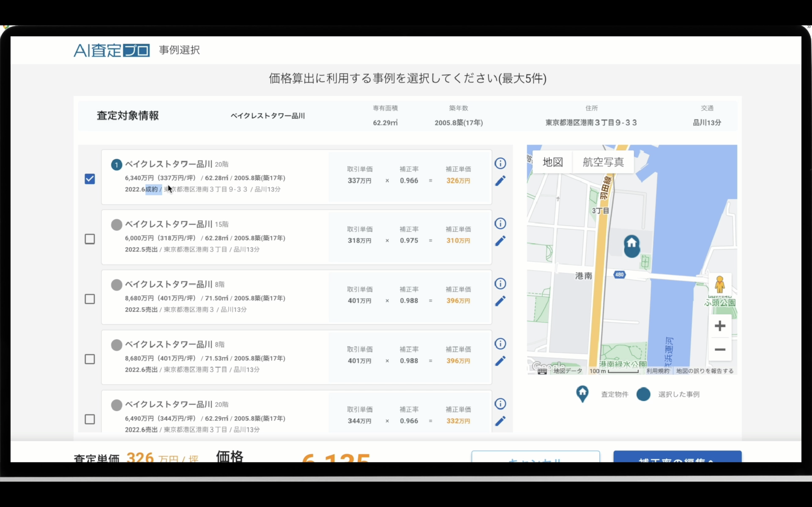812x507 pixels.
Task: Uncheck the first 20階 6,340万円 listing
Action: pos(90,179)
